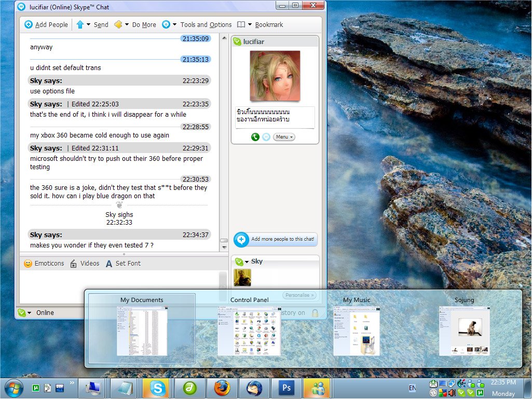This screenshot has width=532, height=399.
Task: Click the EN language indicator
Action: point(412,388)
